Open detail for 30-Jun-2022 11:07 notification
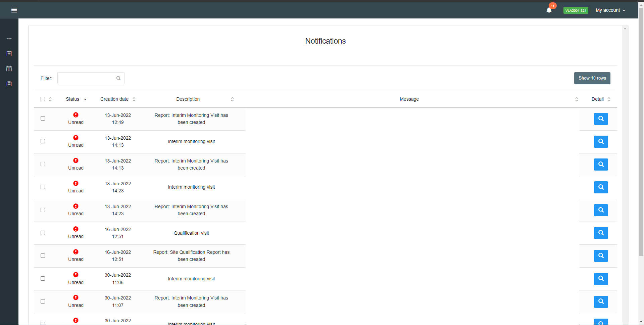 click(x=601, y=301)
